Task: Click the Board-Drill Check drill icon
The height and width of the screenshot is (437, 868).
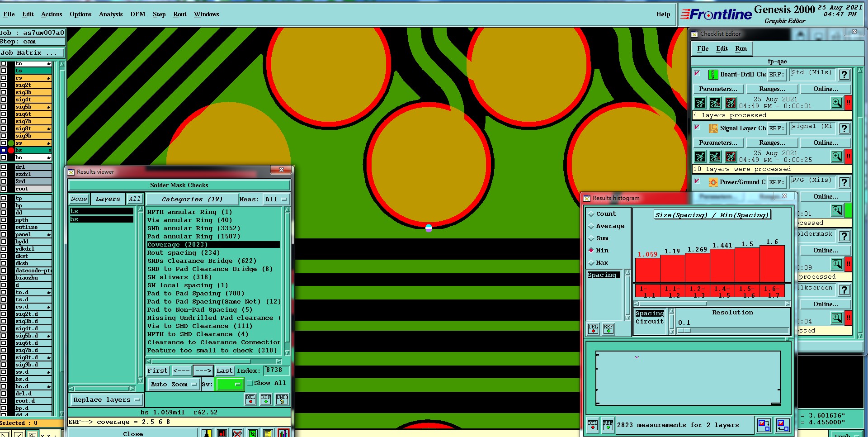Action: [x=713, y=75]
